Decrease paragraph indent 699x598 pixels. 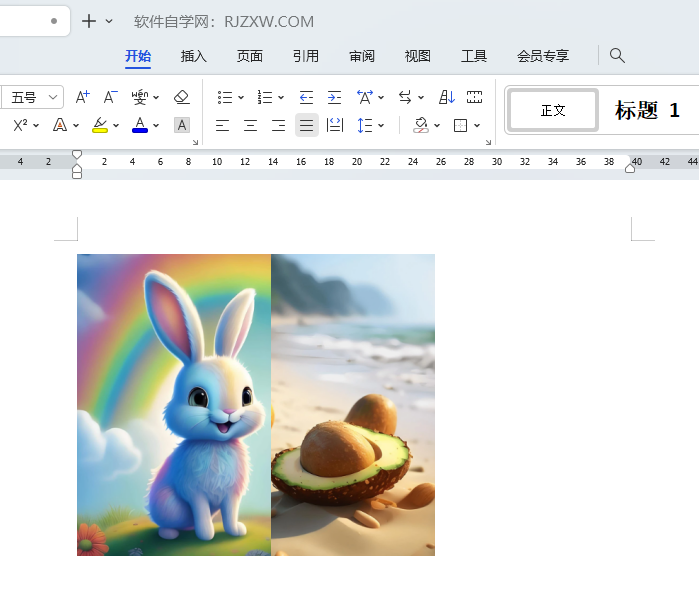pyautogui.click(x=306, y=97)
